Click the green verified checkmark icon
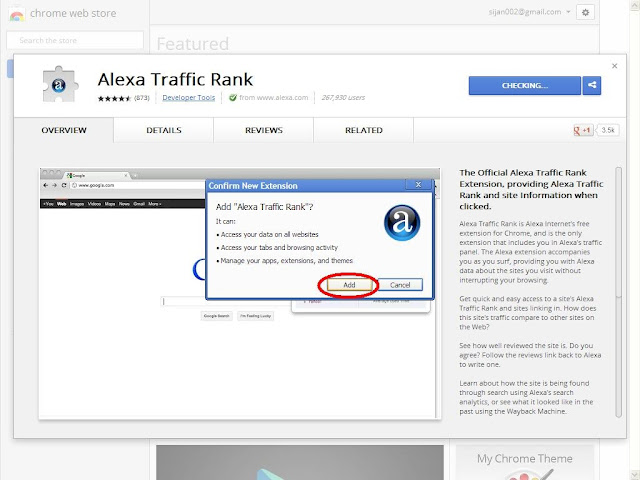 coord(233,98)
